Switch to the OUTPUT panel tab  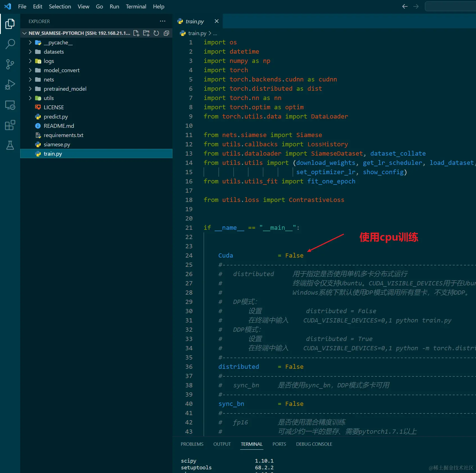click(222, 444)
